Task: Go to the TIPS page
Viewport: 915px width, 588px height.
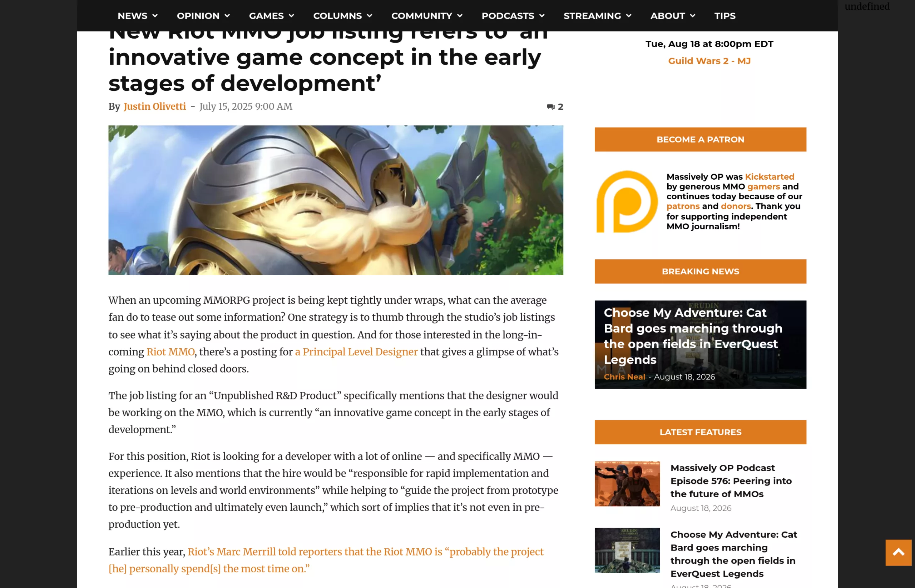Action: pyautogui.click(x=725, y=16)
